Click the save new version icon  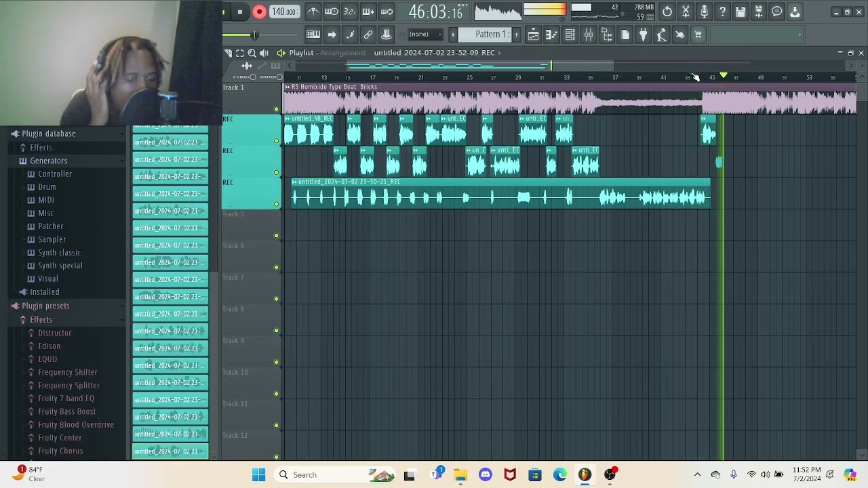(x=759, y=12)
